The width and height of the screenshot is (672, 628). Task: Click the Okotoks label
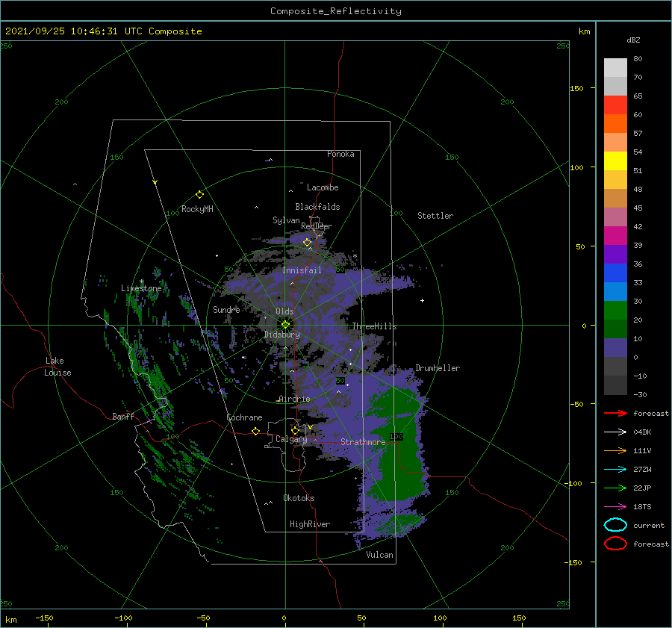click(299, 498)
